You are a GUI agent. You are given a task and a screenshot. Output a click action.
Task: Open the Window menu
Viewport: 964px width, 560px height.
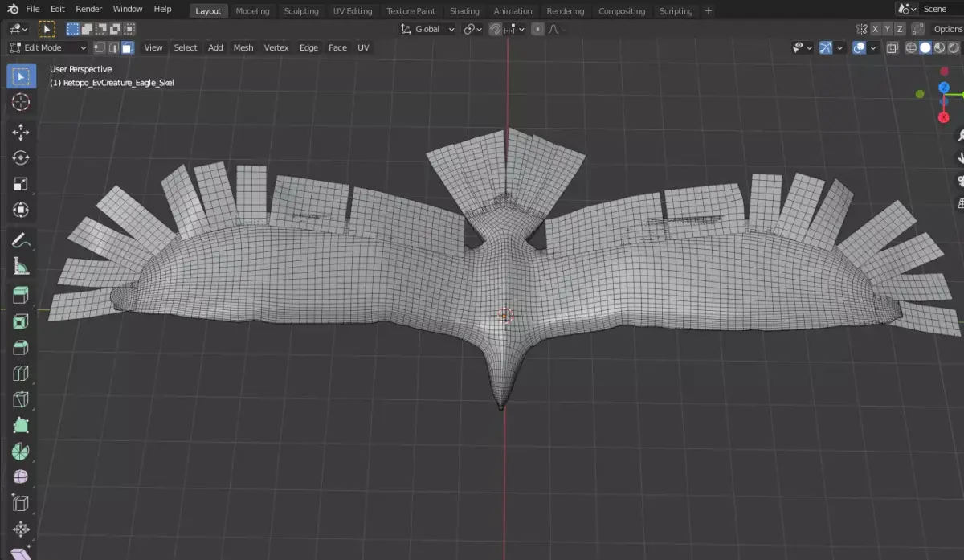click(128, 9)
